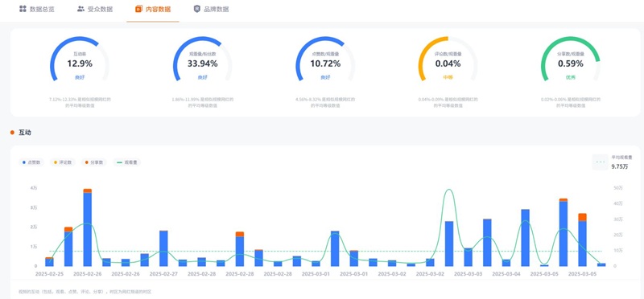
Task: Open the 品牌数据 tab label
Action: pos(217,9)
